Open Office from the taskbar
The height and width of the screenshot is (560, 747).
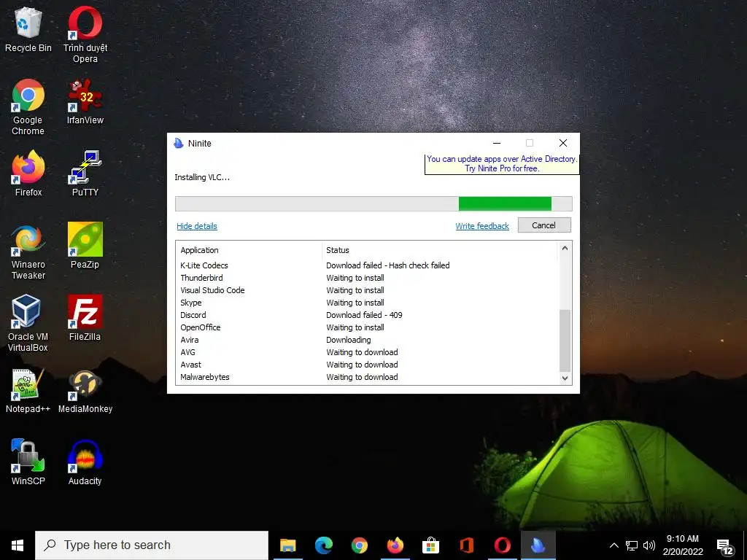466,545
